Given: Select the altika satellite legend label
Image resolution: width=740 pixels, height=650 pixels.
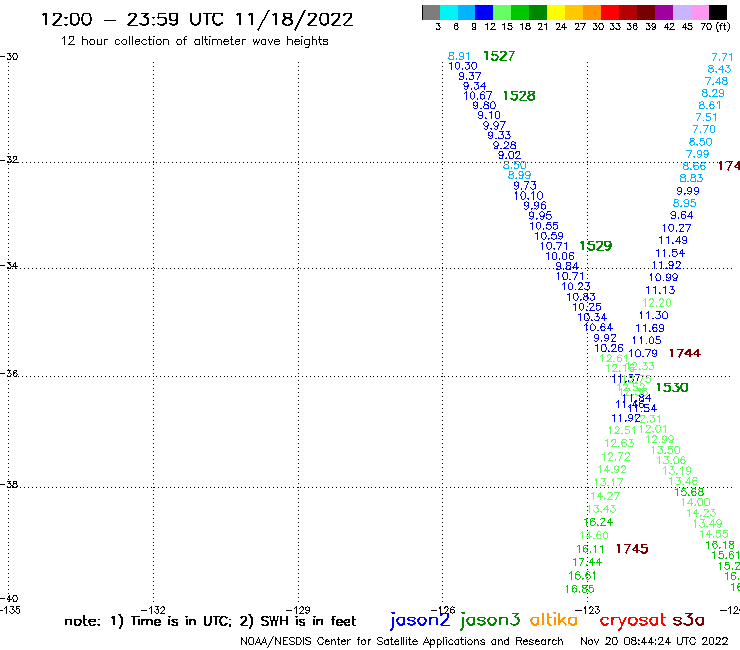Looking at the screenshot, I should click(x=554, y=620).
